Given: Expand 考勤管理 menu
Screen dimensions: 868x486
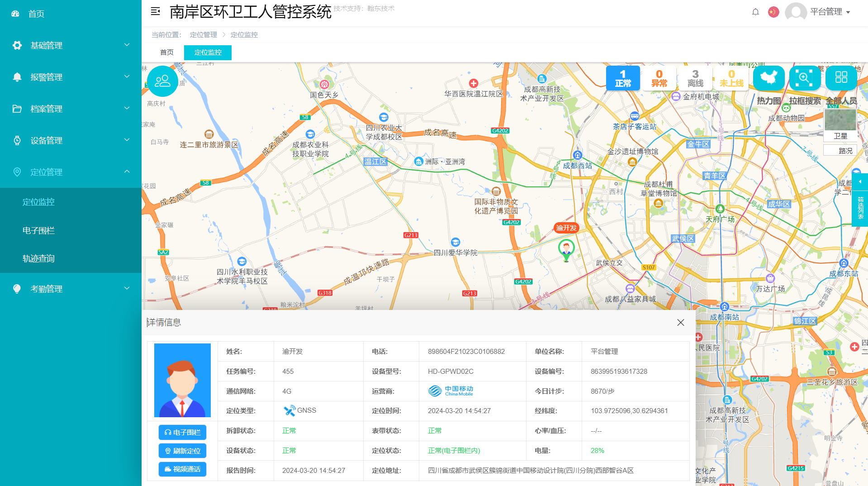Looking at the screenshot, I should tap(71, 289).
